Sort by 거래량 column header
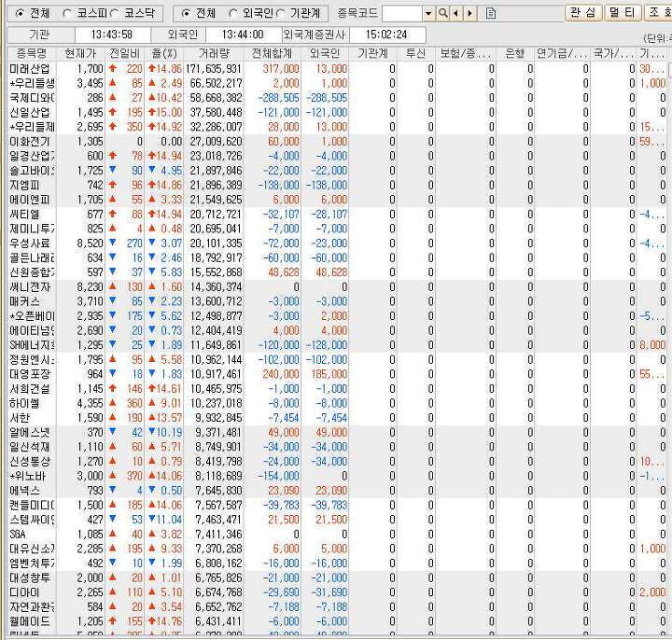The height and width of the screenshot is (640, 672). click(x=214, y=53)
